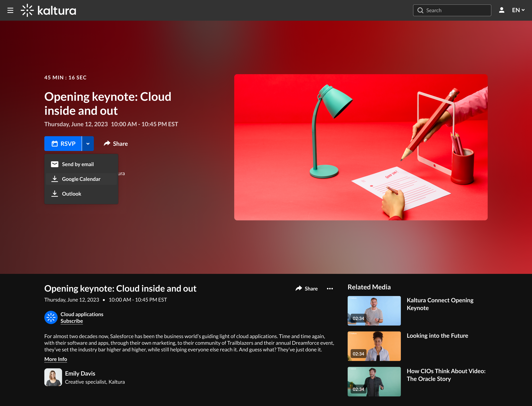Open the hamburger navigation menu

(10, 10)
